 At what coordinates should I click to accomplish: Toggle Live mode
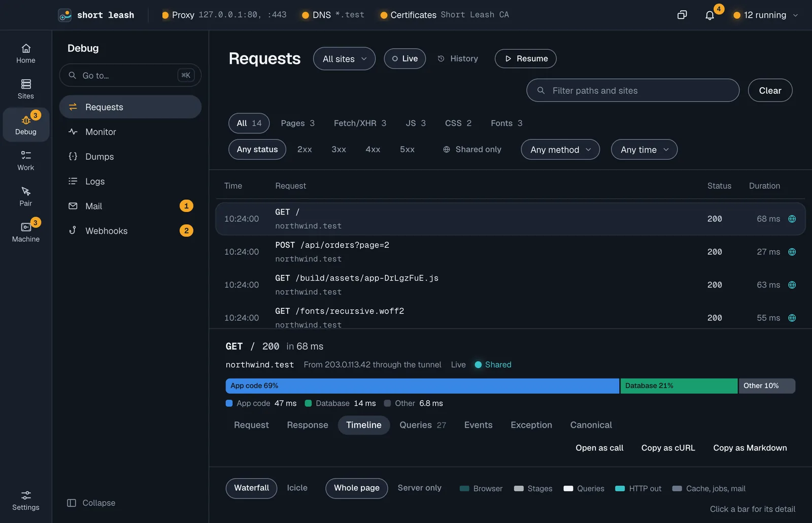pos(404,58)
